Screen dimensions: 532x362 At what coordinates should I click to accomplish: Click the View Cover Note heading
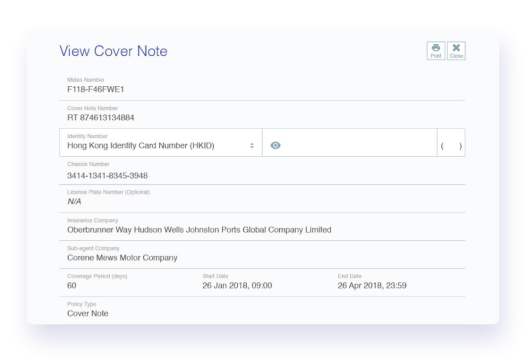[113, 51]
